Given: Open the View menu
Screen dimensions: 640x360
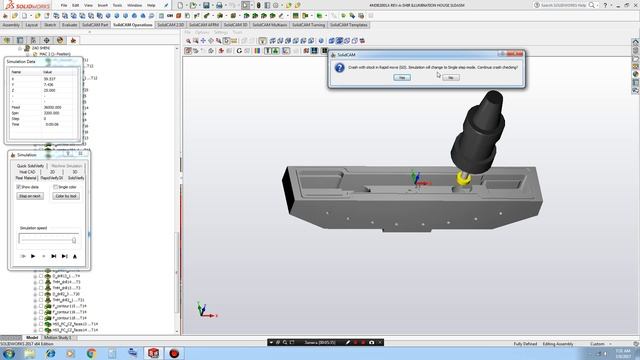Looking at the screenshot, I should pyautogui.click(x=88, y=5).
